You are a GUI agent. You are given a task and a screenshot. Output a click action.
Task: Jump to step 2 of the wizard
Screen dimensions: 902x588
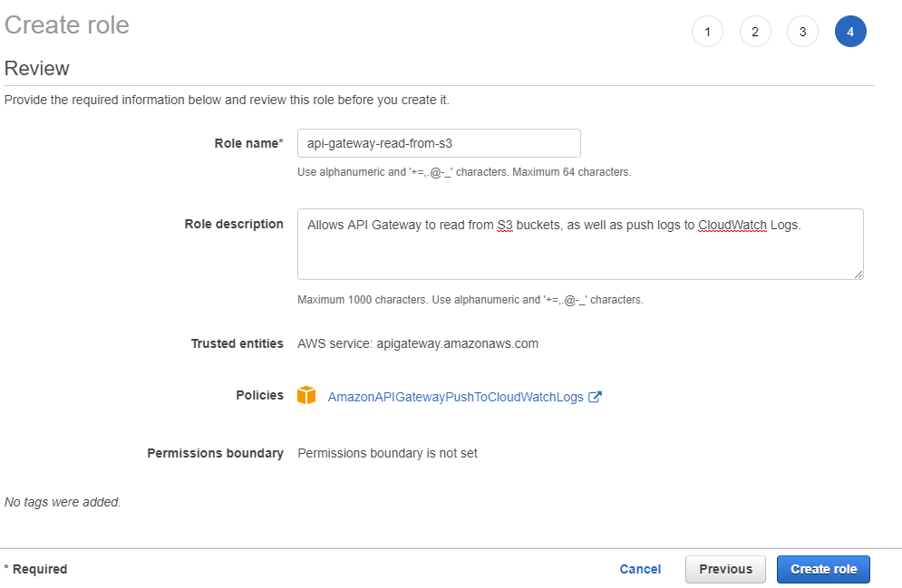[755, 31]
